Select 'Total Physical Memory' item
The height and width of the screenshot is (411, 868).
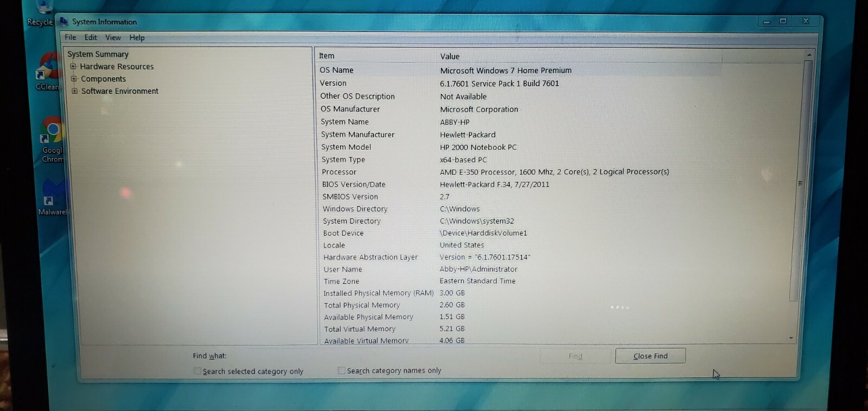(362, 305)
